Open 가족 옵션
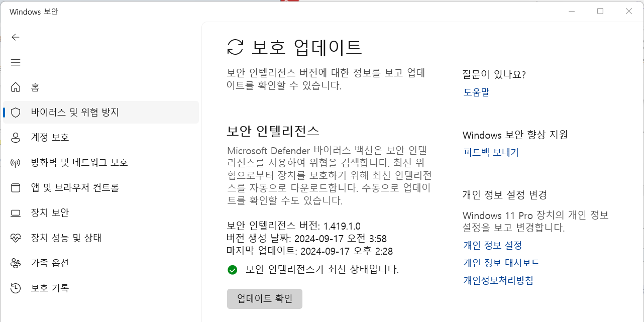 coord(101,263)
